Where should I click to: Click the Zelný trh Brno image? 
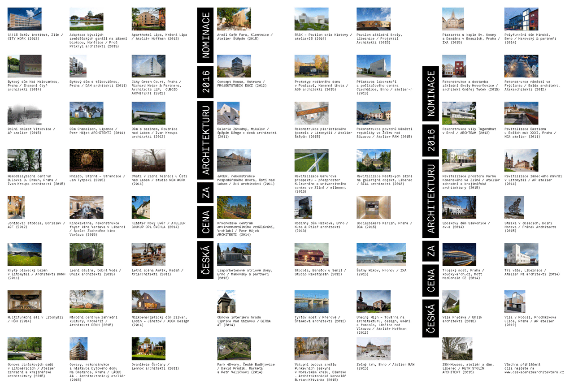coord(374,349)
